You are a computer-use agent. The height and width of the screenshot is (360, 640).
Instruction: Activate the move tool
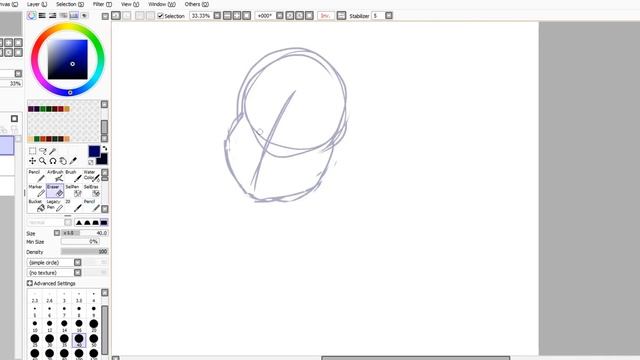click(x=33, y=161)
